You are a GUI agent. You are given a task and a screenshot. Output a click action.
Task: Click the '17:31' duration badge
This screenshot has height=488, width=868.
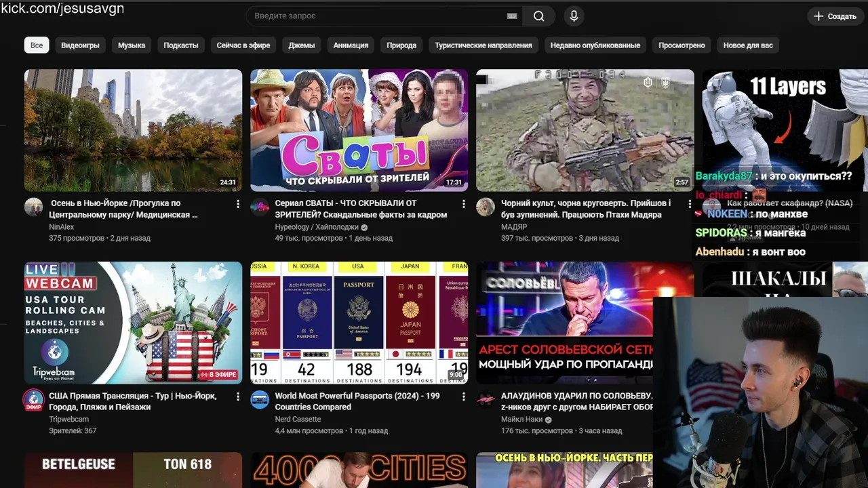[454, 182]
